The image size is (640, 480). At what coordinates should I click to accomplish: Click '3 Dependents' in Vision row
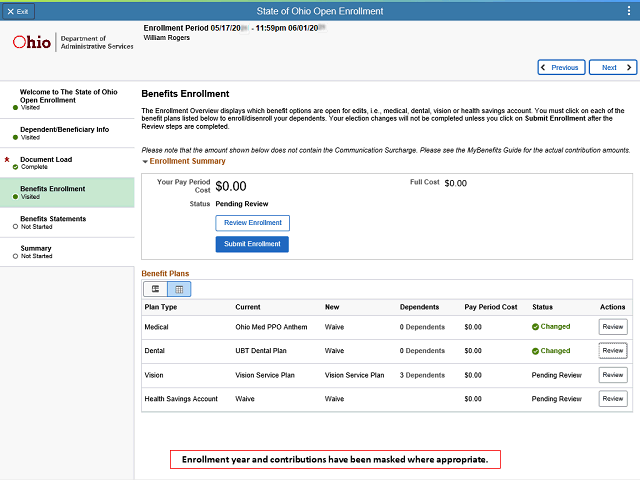pos(422,375)
